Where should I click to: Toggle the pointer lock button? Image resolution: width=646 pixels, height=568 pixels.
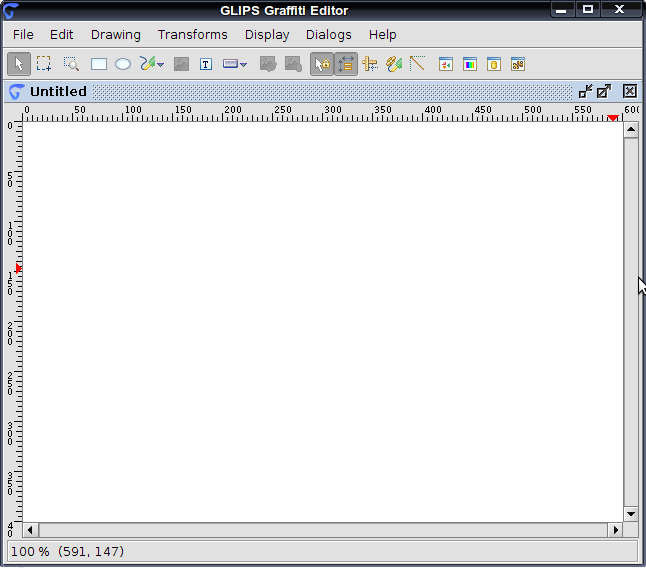click(322, 64)
